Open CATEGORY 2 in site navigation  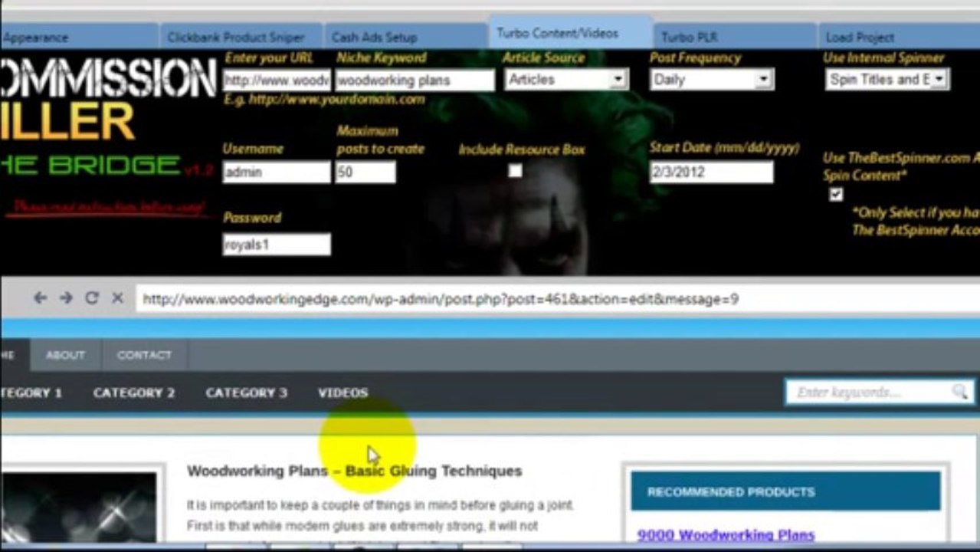pos(134,393)
